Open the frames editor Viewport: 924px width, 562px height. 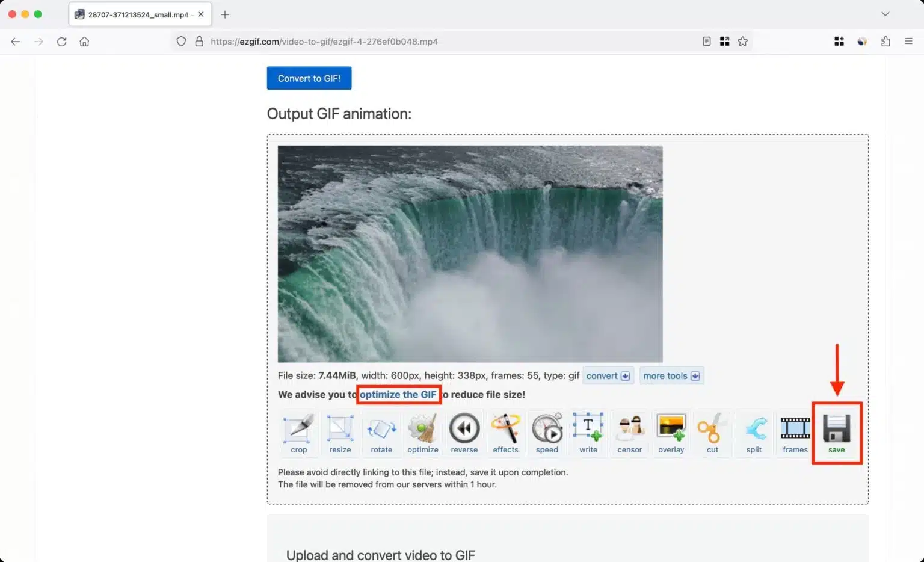(795, 432)
